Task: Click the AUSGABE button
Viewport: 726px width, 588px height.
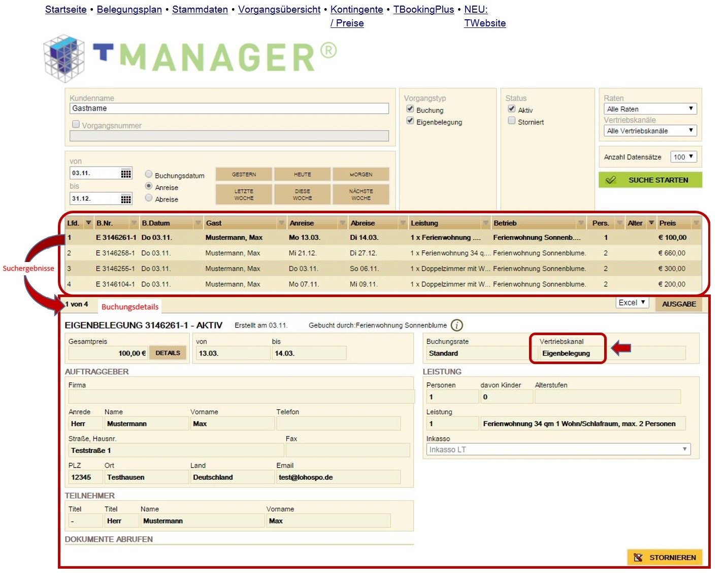Action: coord(679,304)
